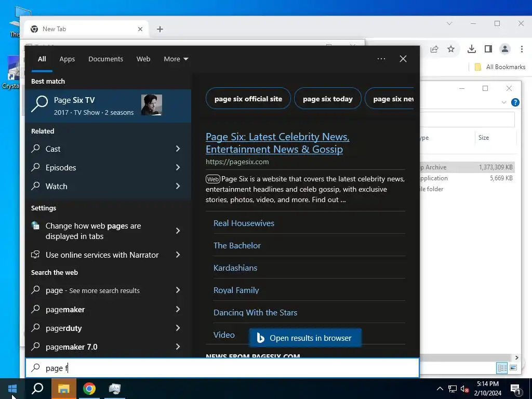The height and width of the screenshot is (399, 532).
Task: Close the New Tab in Chrome
Action: pos(140,29)
